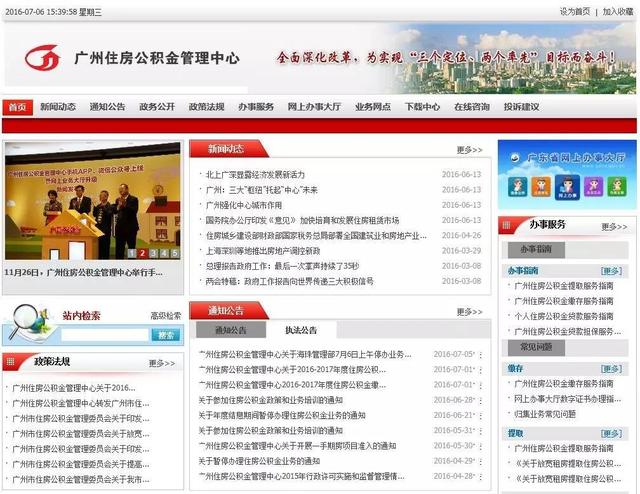The height and width of the screenshot is (494, 640).
Task: Open news 广州强化中心城市作用
Action: [244, 205]
